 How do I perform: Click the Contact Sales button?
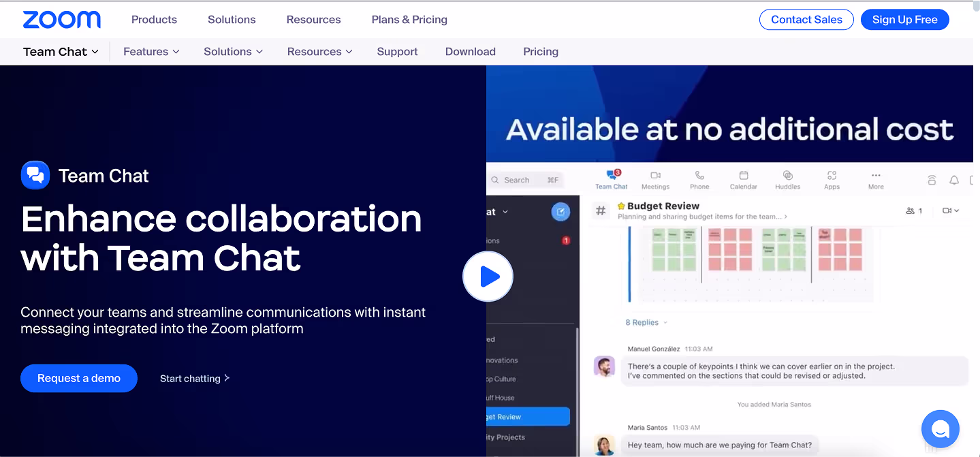pos(806,20)
